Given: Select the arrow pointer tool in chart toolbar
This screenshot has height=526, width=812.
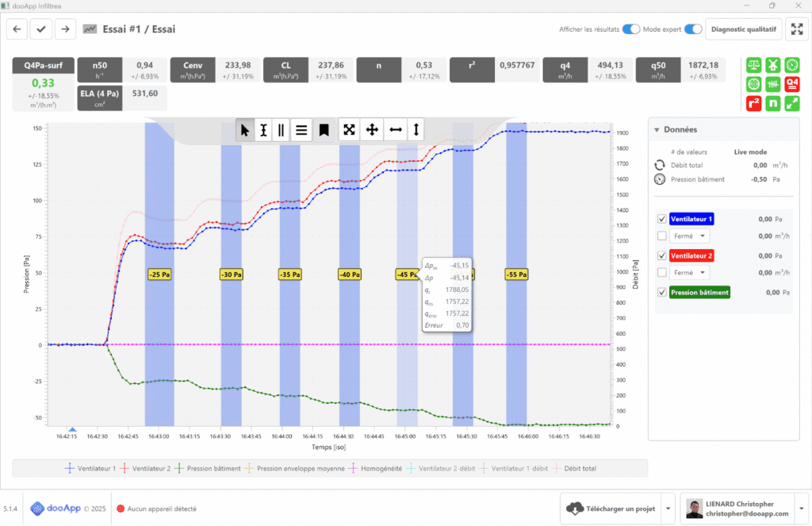Looking at the screenshot, I should pos(246,130).
